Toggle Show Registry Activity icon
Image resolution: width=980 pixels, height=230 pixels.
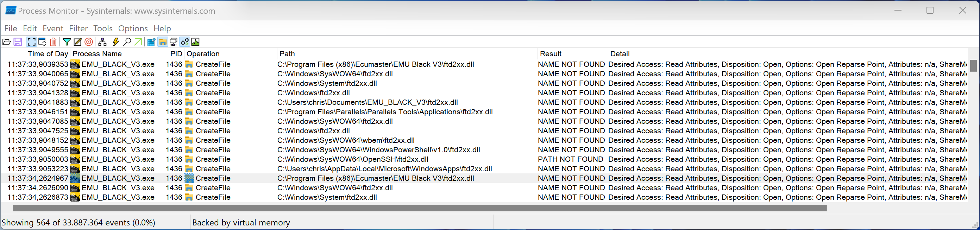tap(151, 42)
